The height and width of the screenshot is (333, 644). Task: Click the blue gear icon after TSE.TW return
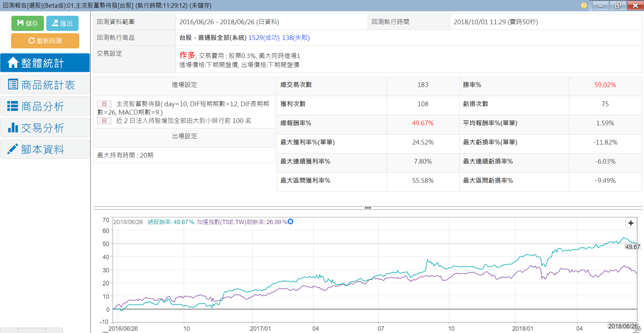click(x=291, y=221)
